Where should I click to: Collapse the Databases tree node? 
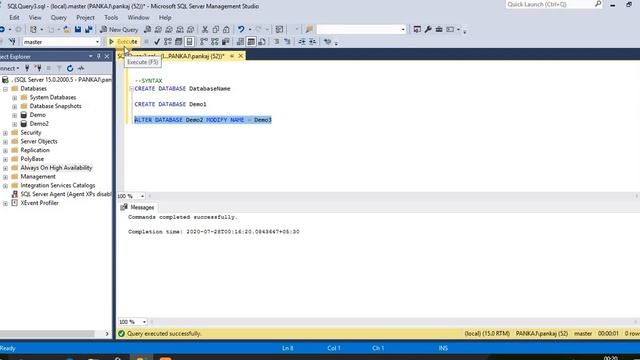click(x=5, y=89)
